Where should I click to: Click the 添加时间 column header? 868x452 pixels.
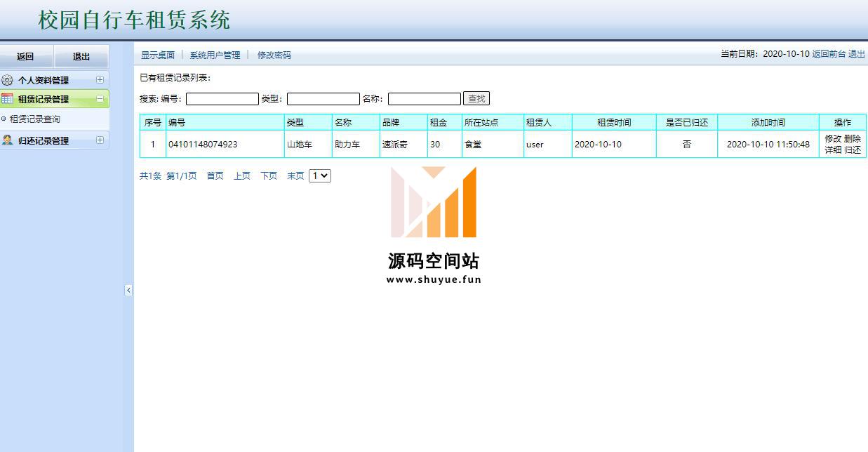(x=768, y=122)
